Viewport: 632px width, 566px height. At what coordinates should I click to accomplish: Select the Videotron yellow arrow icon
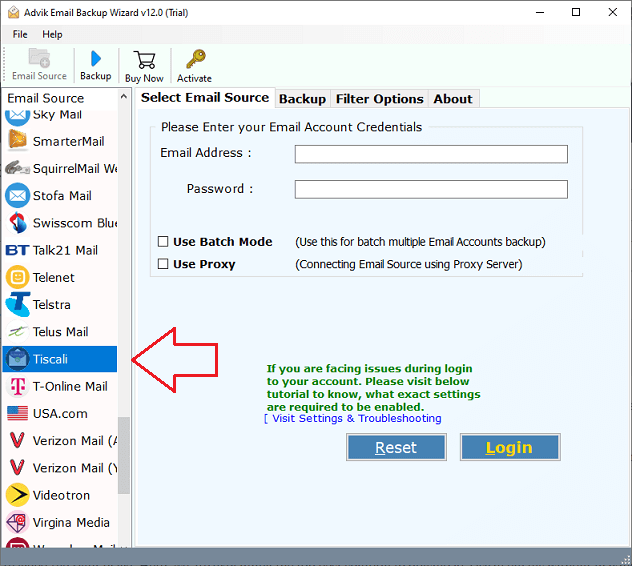pyautogui.click(x=17, y=495)
